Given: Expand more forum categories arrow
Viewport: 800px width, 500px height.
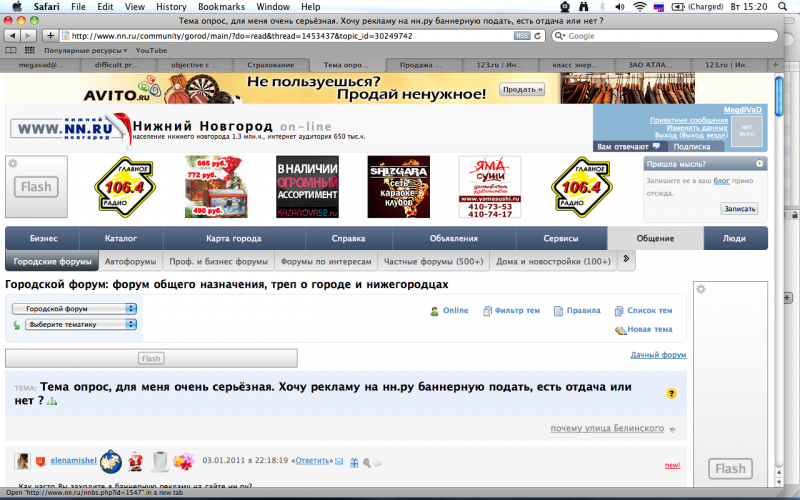Looking at the screenshot, I should 626,259.
